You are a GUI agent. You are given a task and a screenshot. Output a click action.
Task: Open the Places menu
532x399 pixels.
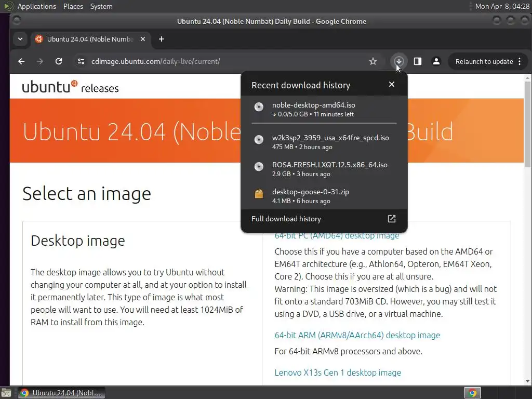click(x=73, y=6)
